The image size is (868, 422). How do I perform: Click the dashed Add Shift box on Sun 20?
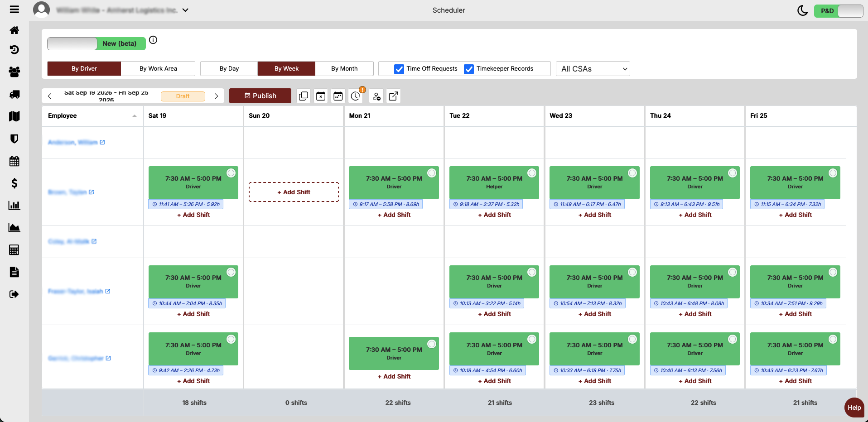[x=294, y=192]
